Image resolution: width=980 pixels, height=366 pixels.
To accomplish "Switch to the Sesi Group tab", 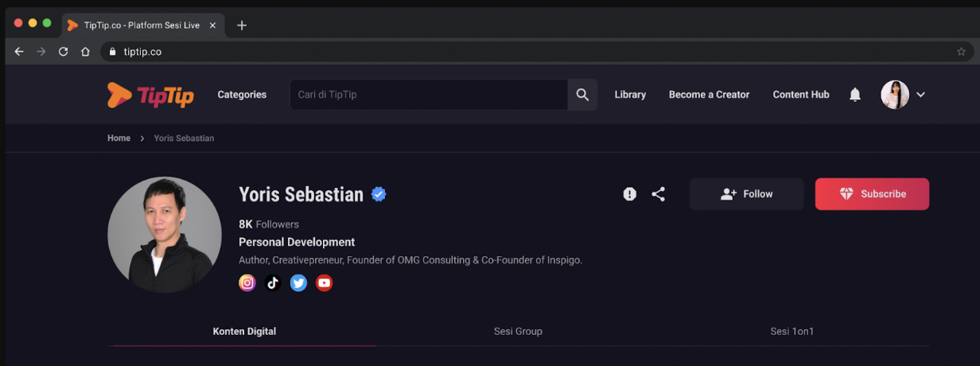I will point(518,331).
